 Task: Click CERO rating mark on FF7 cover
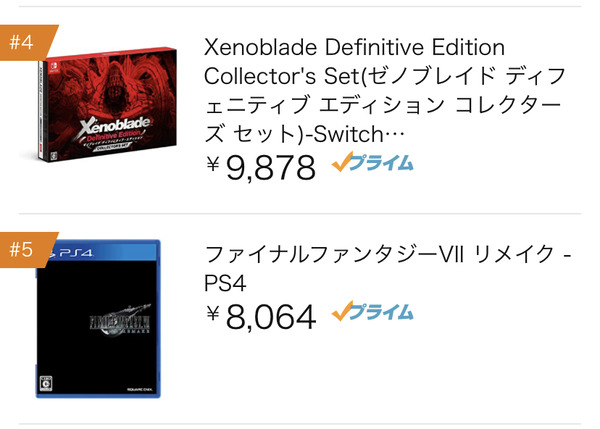tap(46, 383)
